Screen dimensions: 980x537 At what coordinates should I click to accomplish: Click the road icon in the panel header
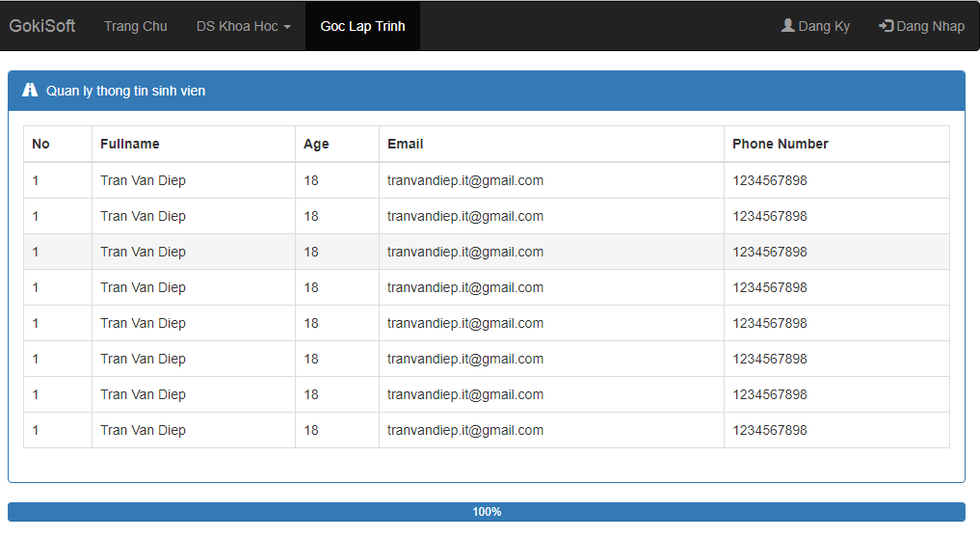point(30,91)
